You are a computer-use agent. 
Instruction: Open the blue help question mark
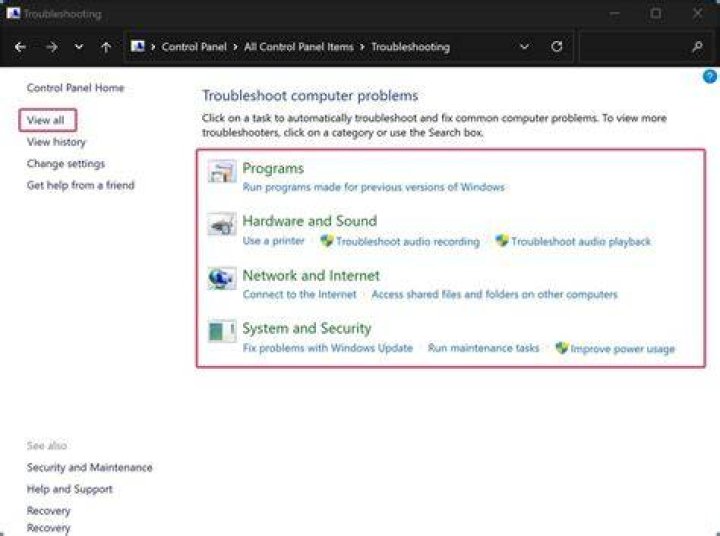(710, 77)
